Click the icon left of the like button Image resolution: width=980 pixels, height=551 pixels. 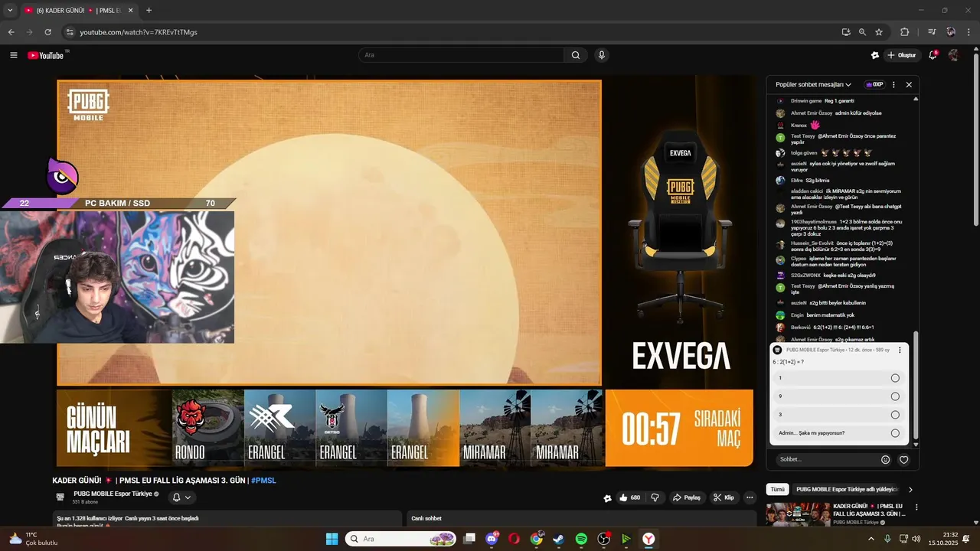tap(608, 498)
